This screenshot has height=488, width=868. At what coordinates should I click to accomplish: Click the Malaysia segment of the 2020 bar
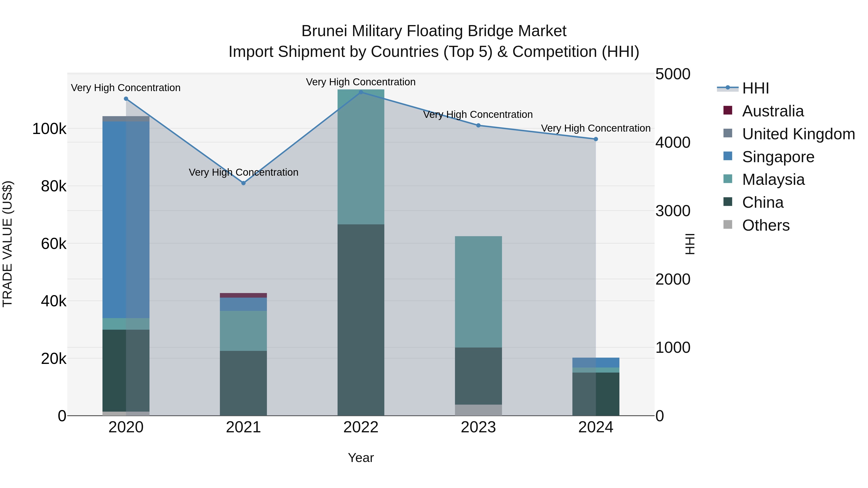click(126, 324)
